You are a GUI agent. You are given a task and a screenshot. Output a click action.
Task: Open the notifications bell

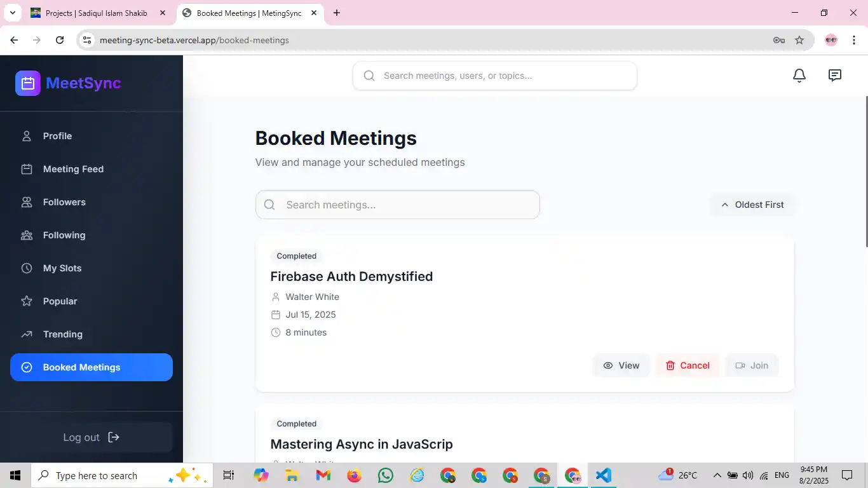tap(799, 76)
